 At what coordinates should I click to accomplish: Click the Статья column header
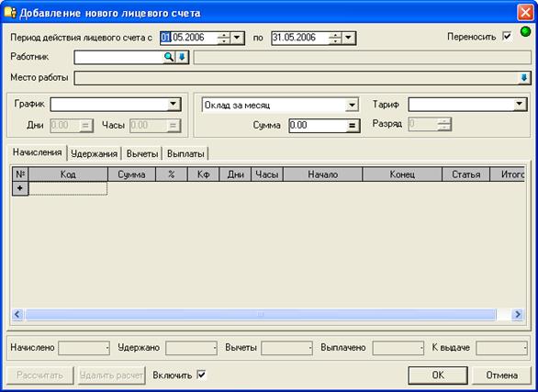(x=466, y=174)
